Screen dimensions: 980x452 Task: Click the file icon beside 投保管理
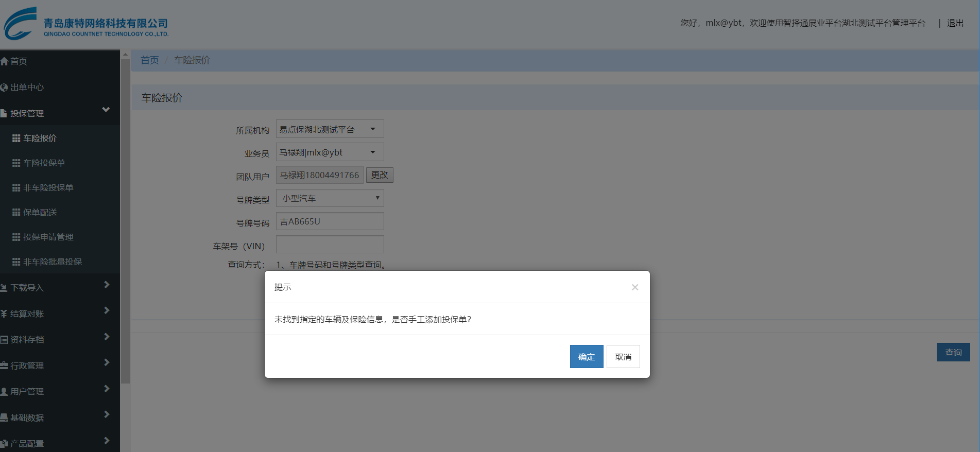click(x=4, y=113)
